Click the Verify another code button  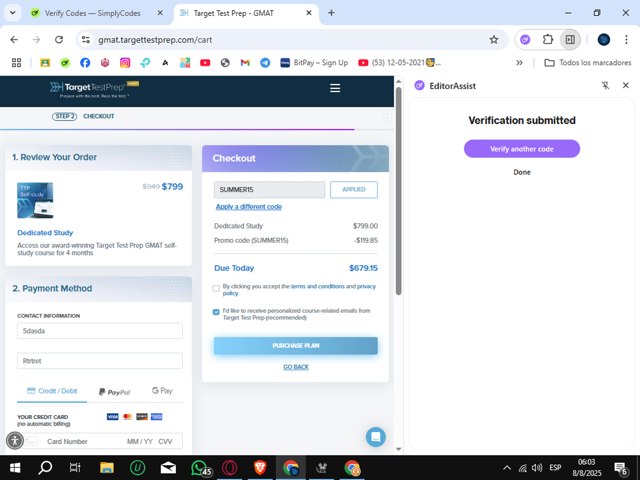pyautogui.click(x=522, y=149)
